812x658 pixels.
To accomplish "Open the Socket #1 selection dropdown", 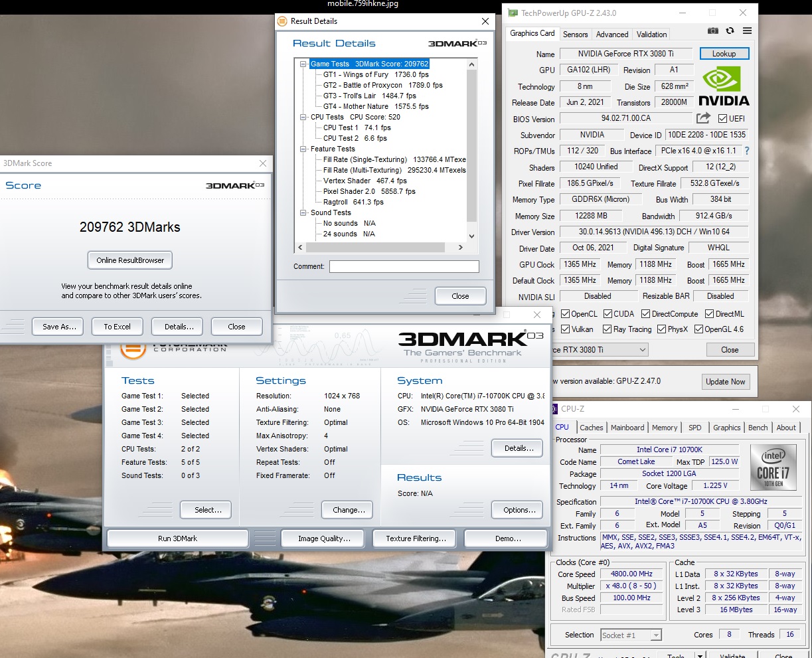I will coord(656,635).
